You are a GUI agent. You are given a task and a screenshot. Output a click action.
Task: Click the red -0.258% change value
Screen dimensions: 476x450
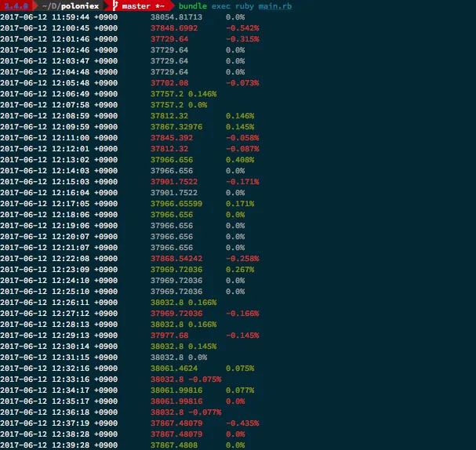pos(242,258)
